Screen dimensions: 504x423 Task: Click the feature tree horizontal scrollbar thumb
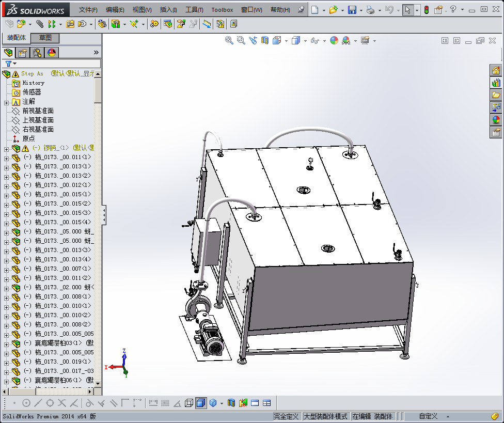[x=22, y=392]
